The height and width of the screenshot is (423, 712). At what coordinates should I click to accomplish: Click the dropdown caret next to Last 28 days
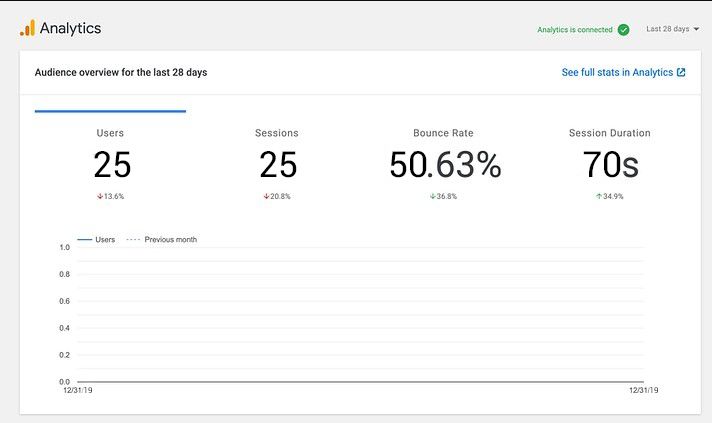696,29
